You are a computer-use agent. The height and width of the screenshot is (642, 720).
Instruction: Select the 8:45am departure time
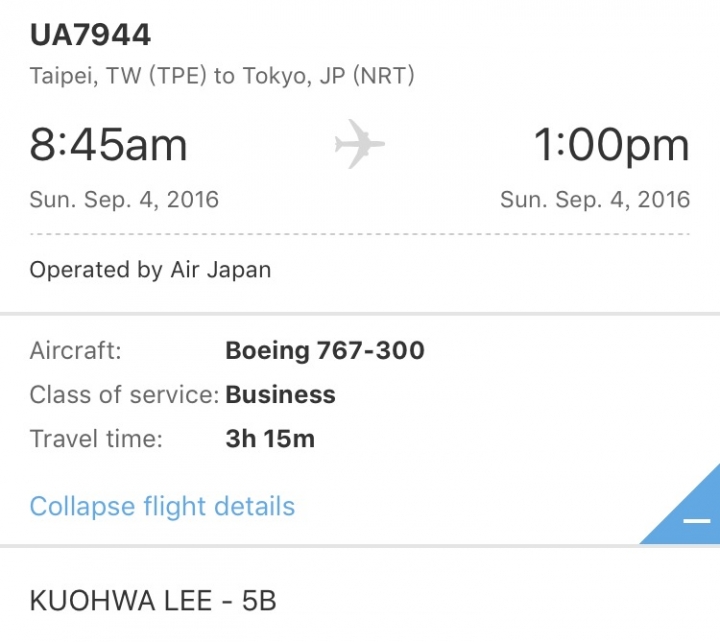click(108, 145)
